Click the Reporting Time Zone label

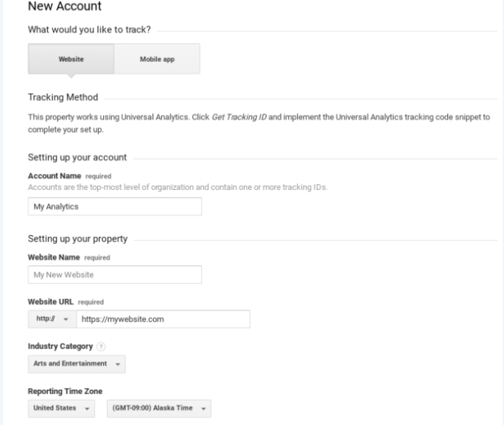[x=63, y=391]
